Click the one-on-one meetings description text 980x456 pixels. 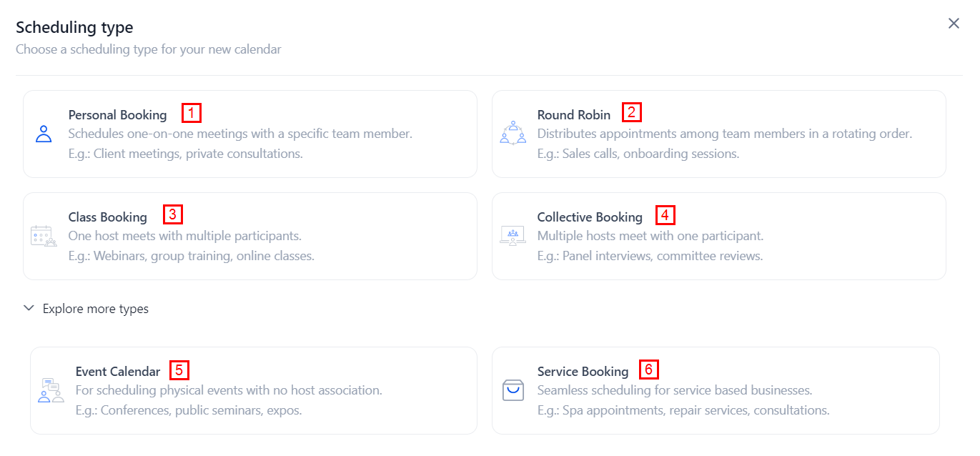[240, 134]
